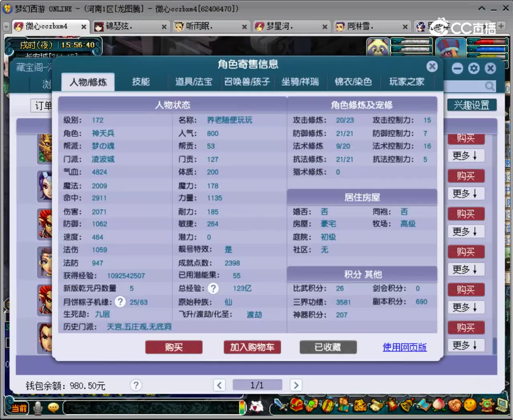Viewport: 513px width, 420px height.
Task: Open the red treasure chest inventory icon
Action: 297,405
